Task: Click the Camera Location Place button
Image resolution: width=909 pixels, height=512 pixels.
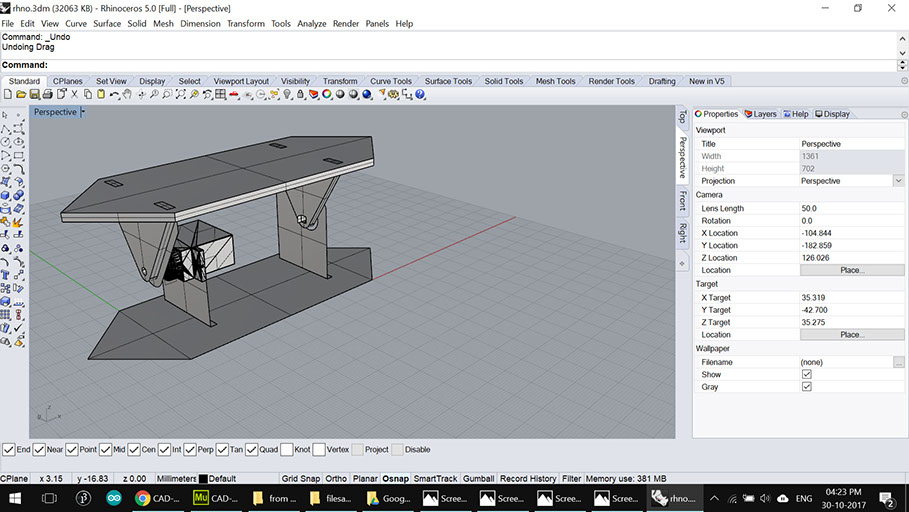Action: click(x=852, y=270)
